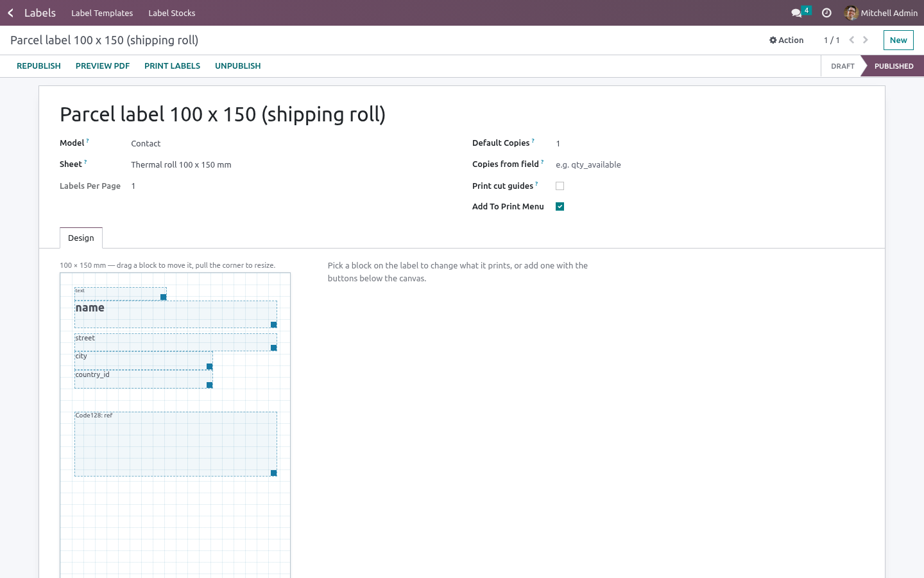Uncheck Add To Print Menu checkbox
This screenshot has height=578, width=924.
point(560,206)
